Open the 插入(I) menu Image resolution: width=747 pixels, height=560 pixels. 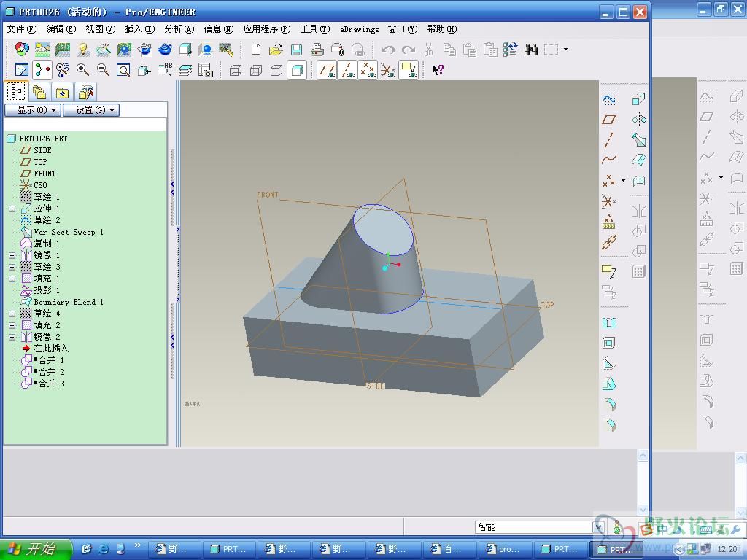[x=140, y=29]
